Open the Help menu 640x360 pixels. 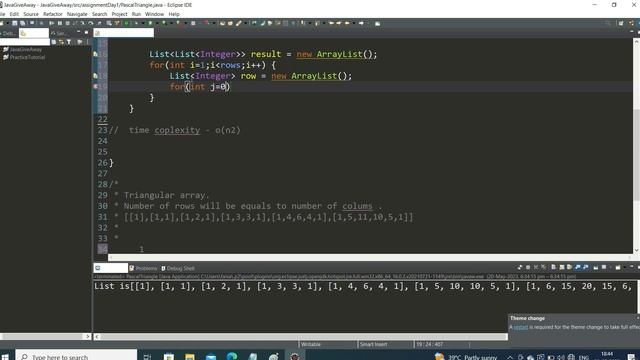point(174,14)
